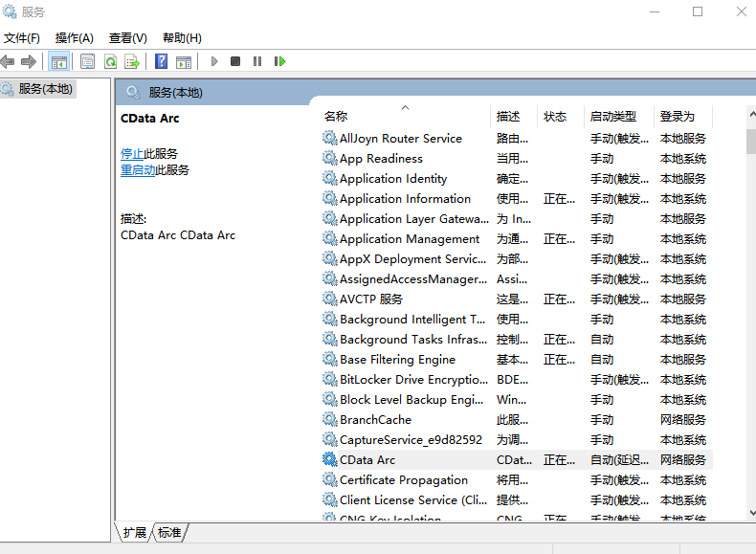The width and height of the screenshot is (756, 554).
Task: Sort by the 登录为 column header
Action: click(678, 116)
